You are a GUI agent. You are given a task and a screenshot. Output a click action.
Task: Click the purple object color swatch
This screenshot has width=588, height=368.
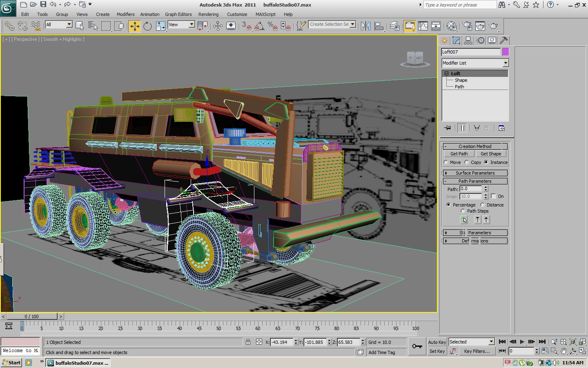[x=506, y=52]
